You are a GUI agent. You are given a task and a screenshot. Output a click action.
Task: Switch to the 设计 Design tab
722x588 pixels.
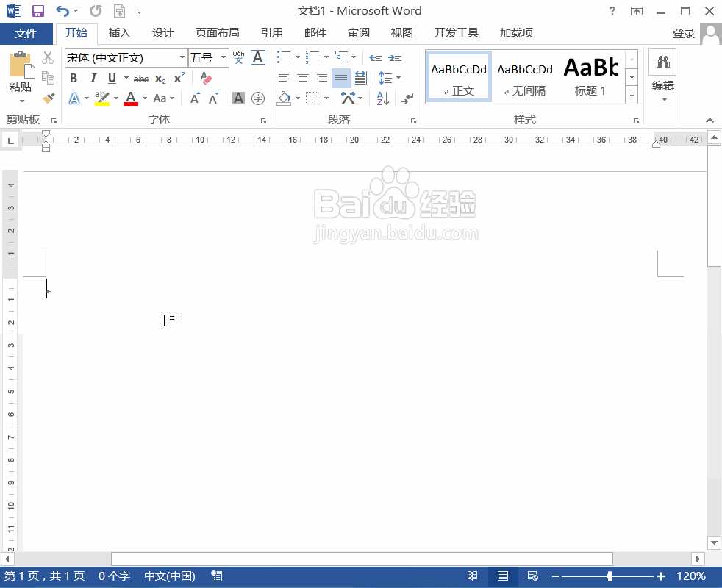pos(163,33)
